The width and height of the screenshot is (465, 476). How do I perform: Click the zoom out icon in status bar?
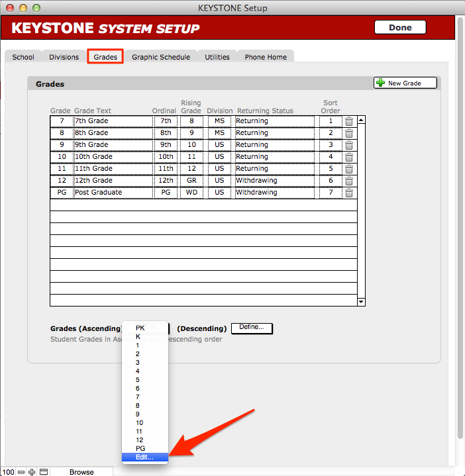click(x=21, y=471)
